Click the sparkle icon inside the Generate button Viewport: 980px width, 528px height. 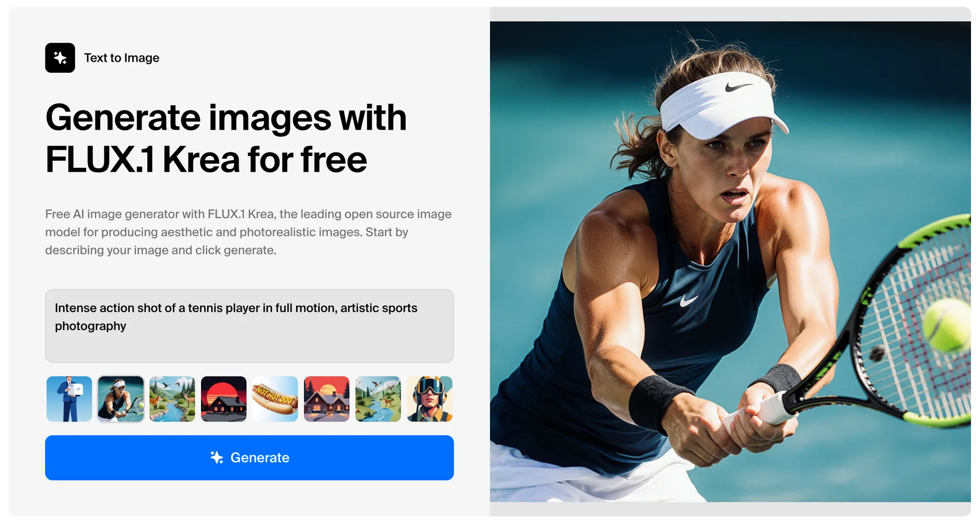pos(217,458)
